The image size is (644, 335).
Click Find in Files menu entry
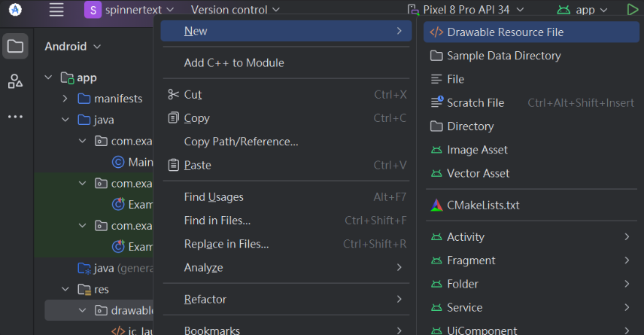[217, 221]
